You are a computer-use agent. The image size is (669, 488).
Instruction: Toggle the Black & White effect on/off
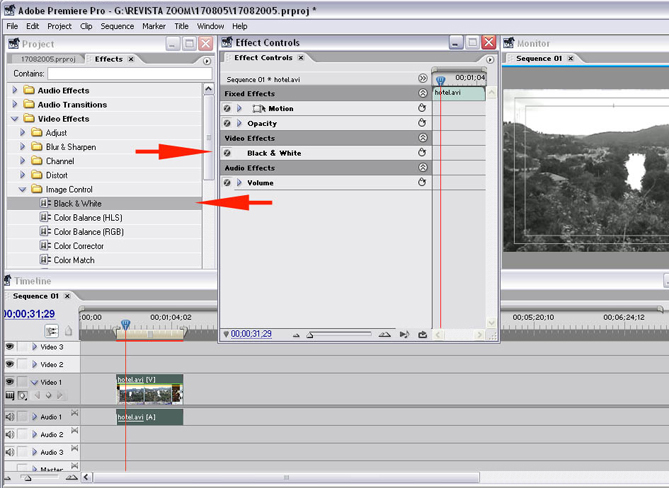point(227,153)
